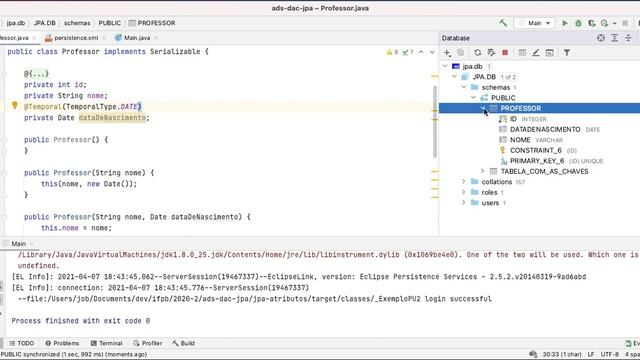This screenshot has height=360, width=640.
Task: Select the NOME VARCHAR column
Action: coord(531,140)
